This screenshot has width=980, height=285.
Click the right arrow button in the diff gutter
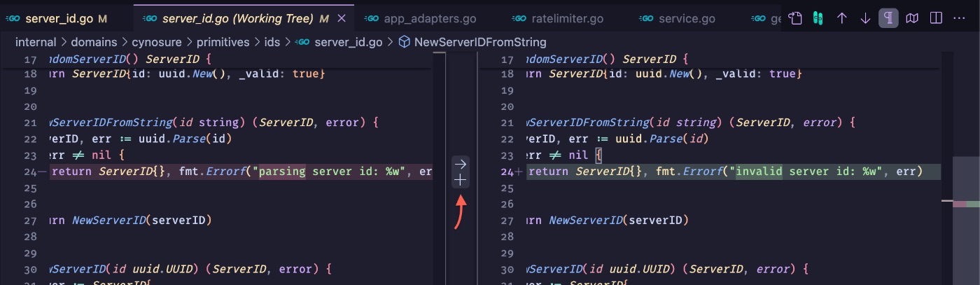tap(461, 164)
